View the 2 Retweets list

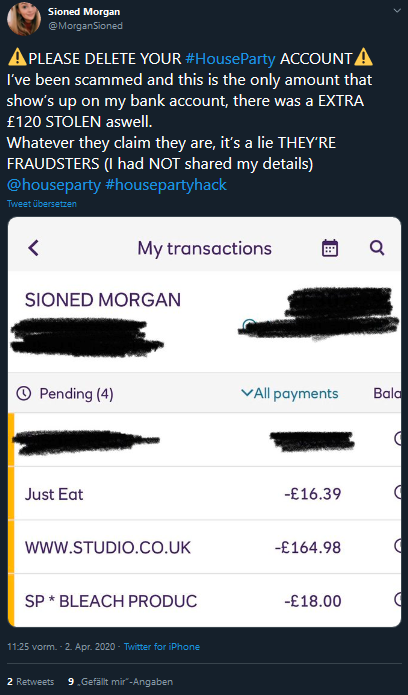tap(31, 681)
